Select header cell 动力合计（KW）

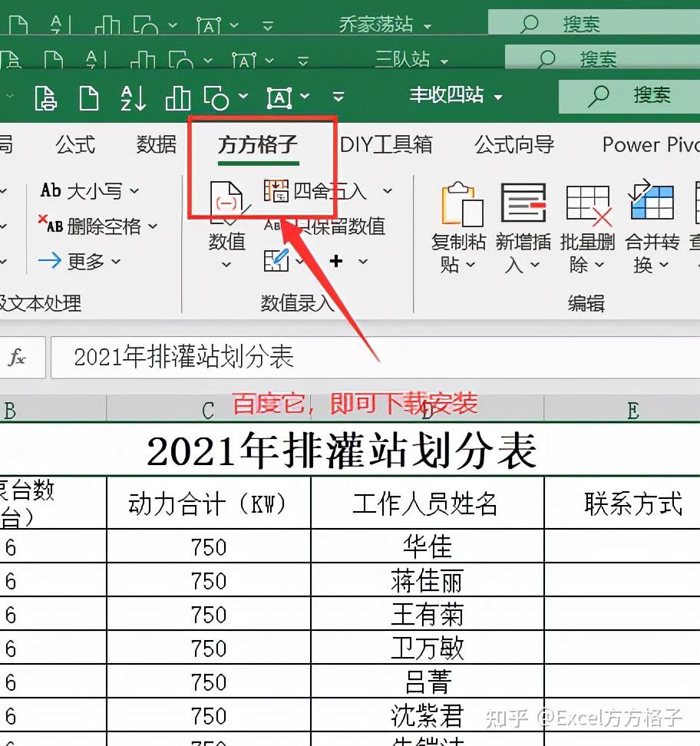[x=209, y=503]
